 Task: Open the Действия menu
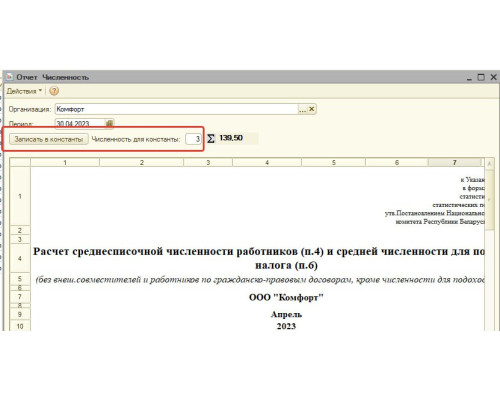tap(24, 91)
